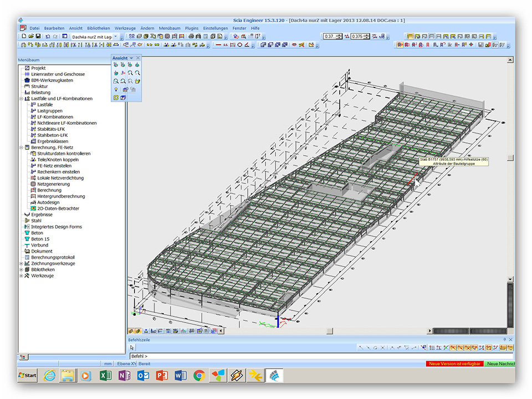Launch Excel from the taskbar
The width and height of the screenshot is (532, 399).
[x=105, y=375]
